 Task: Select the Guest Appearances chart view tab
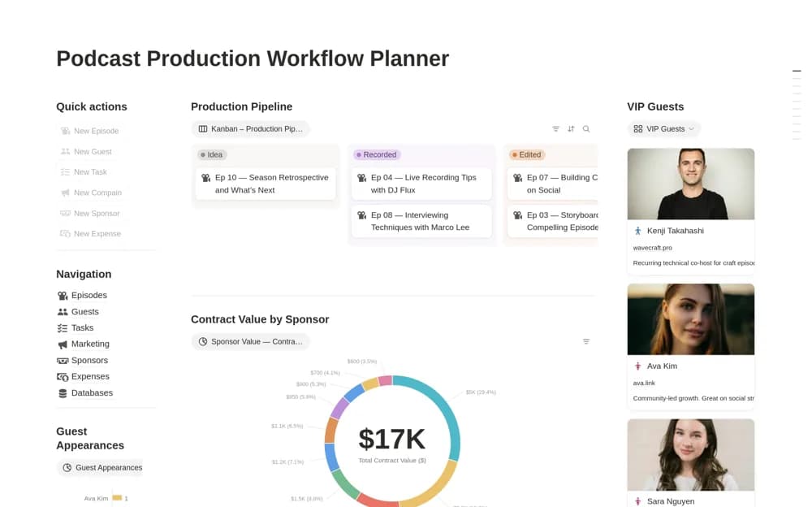pos(100,468)
